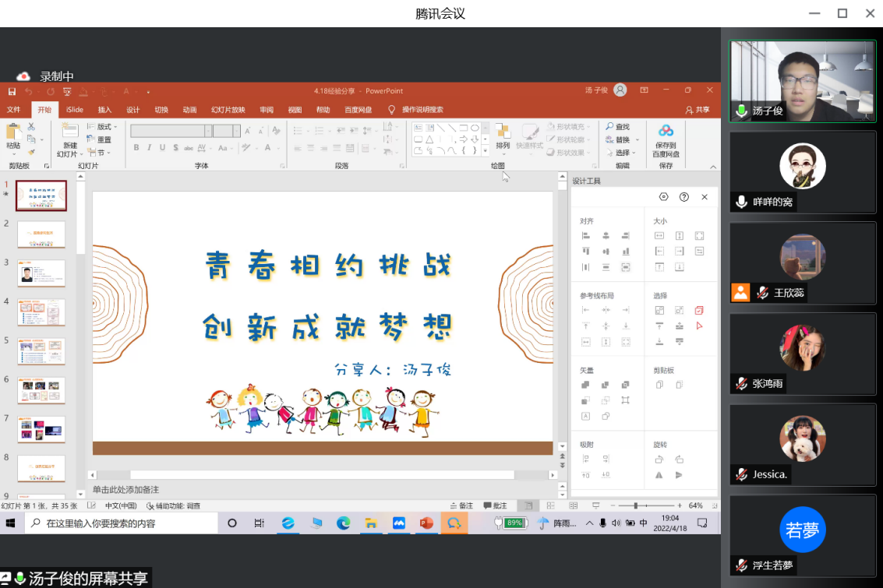Click the Share (共享) button
This screenshot has height=588, width=883.
tap(698, 110)
